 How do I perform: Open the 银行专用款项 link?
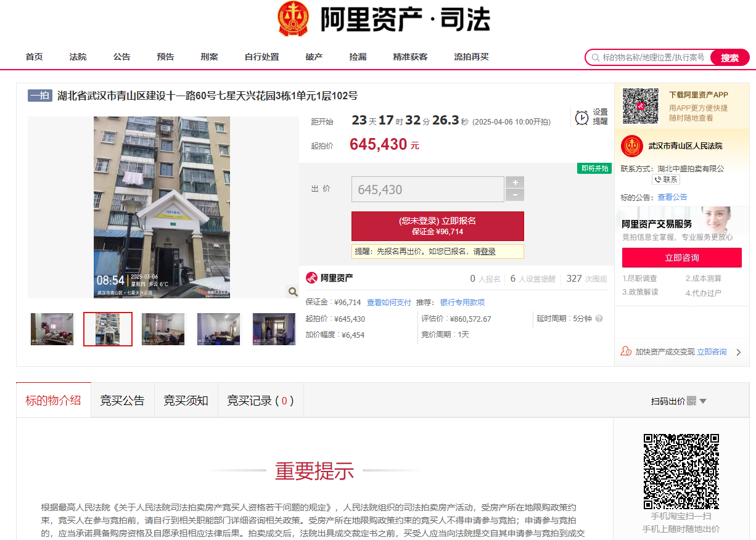pos(462,302)
